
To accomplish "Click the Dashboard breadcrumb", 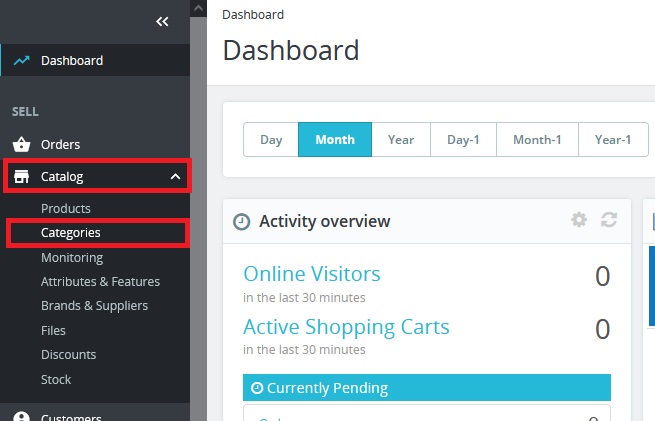I will click(x=253, y=15).
